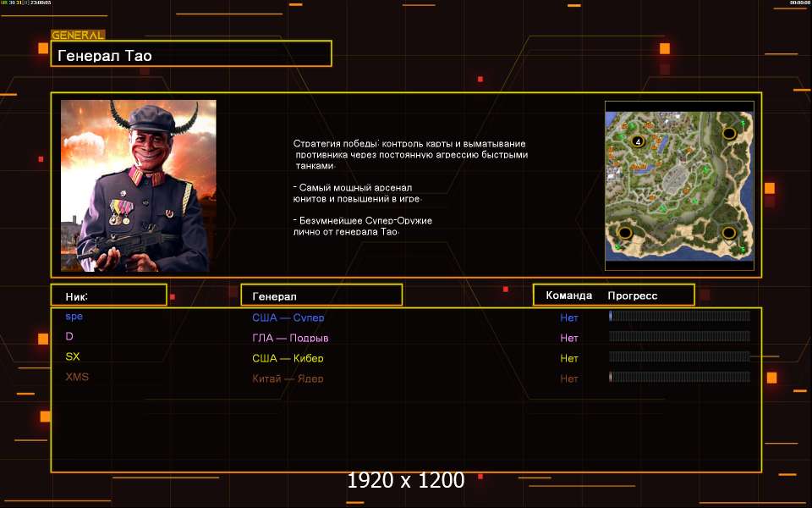Click the 'ГЛА — Подрыв' general entry
812x508 pixels.
click(290, 338)
